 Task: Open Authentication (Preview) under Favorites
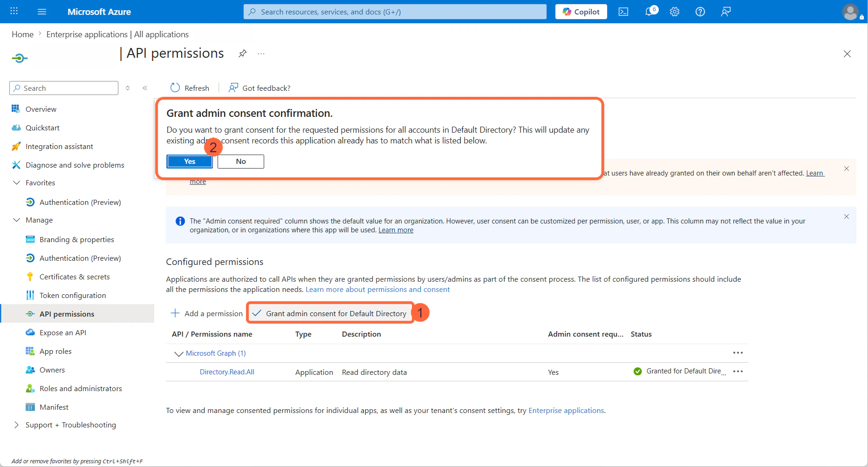tap(80, 202)
